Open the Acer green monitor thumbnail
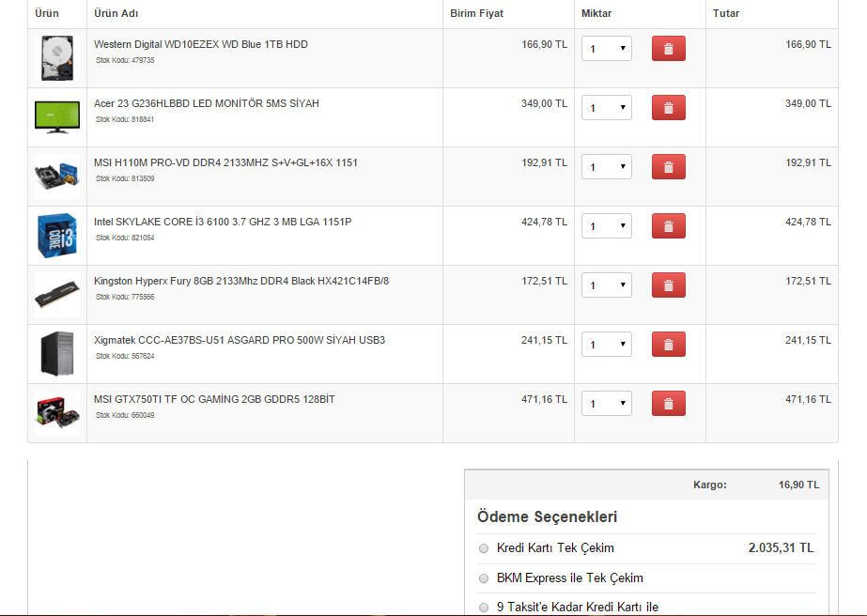The height and width of the screenshot is (616, 867). (57, 117)
